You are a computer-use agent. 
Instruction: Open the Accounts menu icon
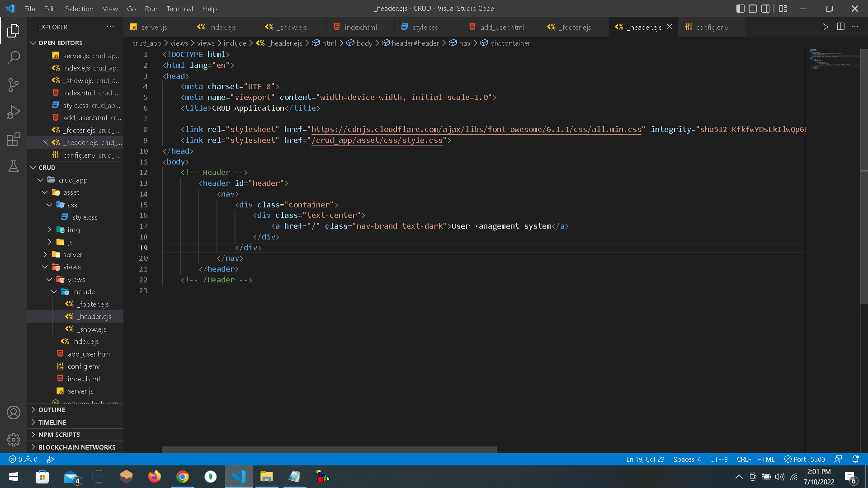(x=14, y=413)
